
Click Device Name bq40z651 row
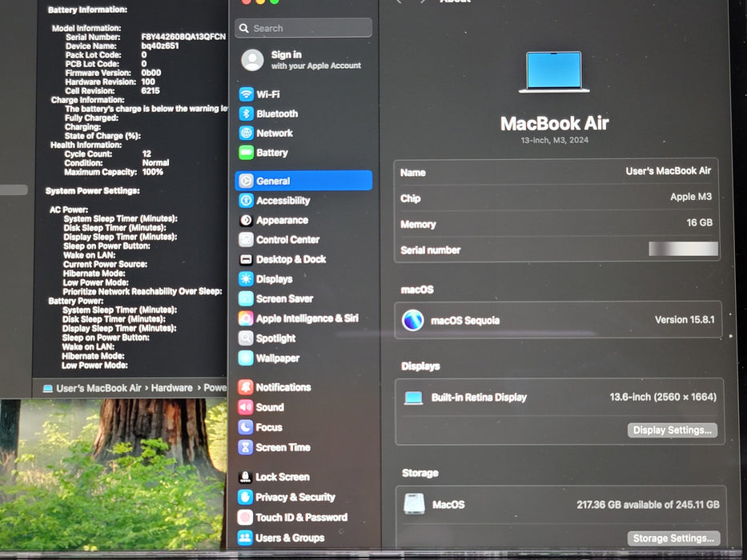click(x=122, y=46)
